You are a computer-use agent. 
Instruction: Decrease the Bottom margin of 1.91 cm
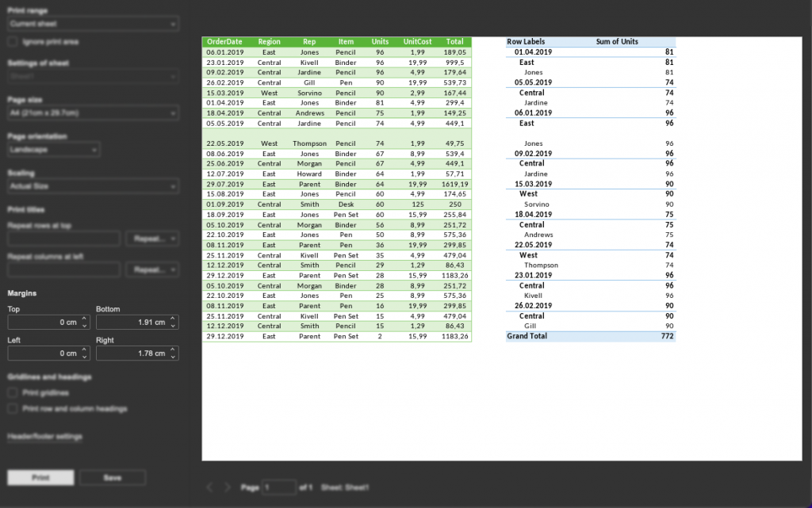pos(173,326)
